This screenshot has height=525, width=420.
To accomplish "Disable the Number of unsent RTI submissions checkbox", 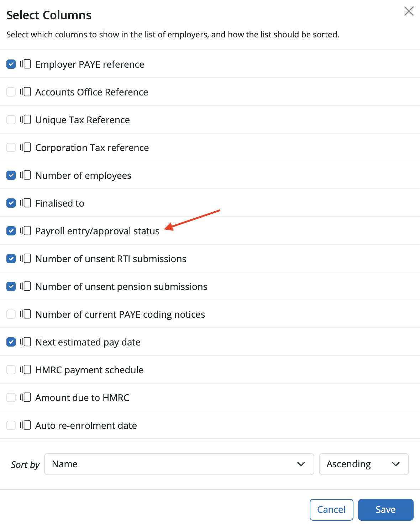I will click(x=11, y=259).
